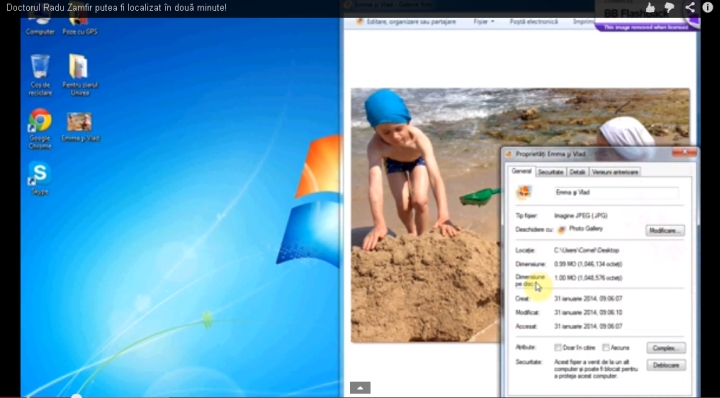Expand the photo gallery bottom panel arrow

[360, 388]
